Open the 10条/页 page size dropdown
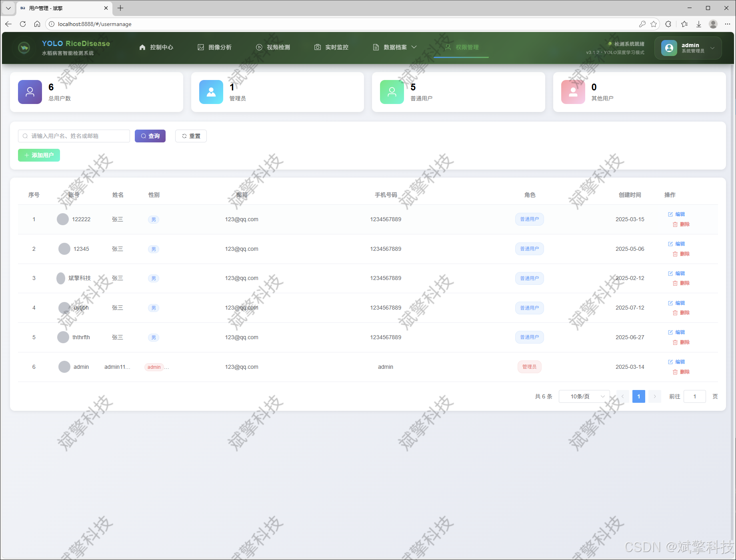This screenshot has height=560, width=736. point(584,396)
